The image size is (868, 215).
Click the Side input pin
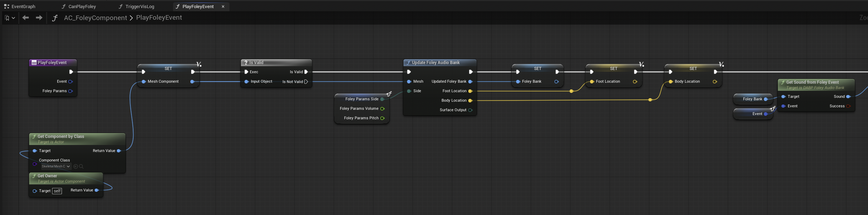pos(409,91)
